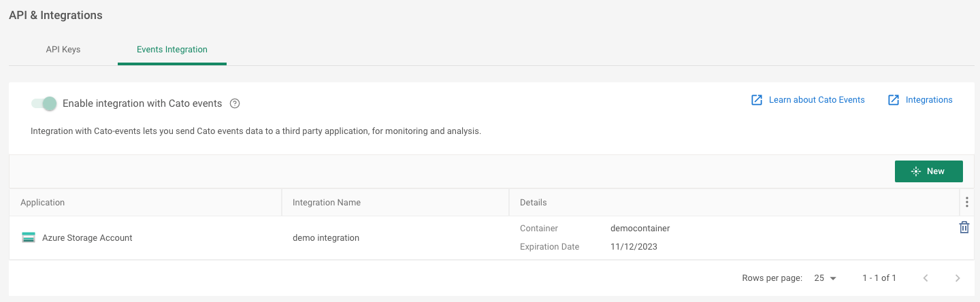Click external-link icon before Learn about Cato Events
The height and width of the screenshot is (302, 980).
point(757,100)
